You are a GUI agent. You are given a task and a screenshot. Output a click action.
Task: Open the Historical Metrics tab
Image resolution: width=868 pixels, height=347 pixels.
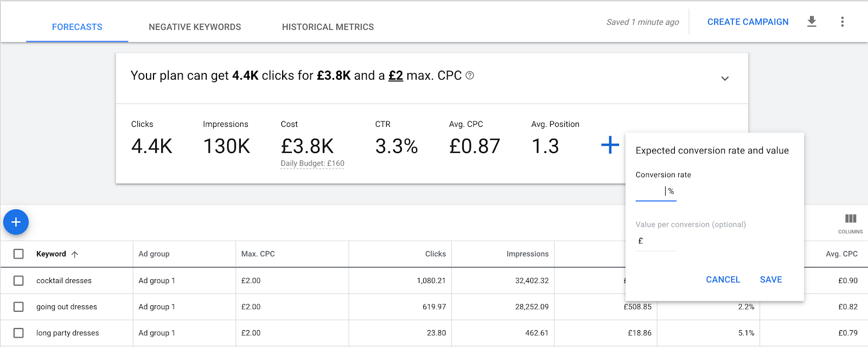(328, 27)
